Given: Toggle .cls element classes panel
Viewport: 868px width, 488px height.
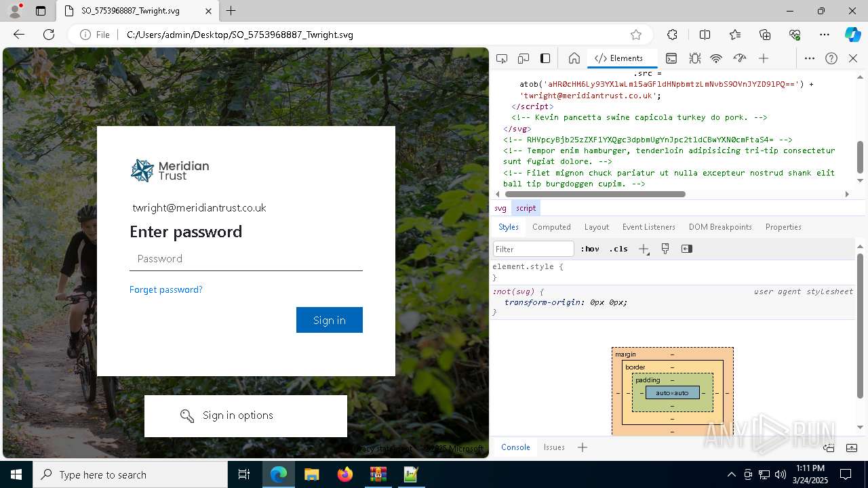Looking at the screenshot, I should 618,249.
